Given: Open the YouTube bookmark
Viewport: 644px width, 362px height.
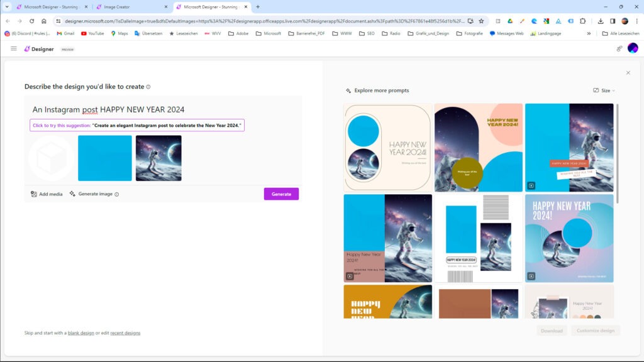Looking at the screenshot, I should click(x=92, y=34).
